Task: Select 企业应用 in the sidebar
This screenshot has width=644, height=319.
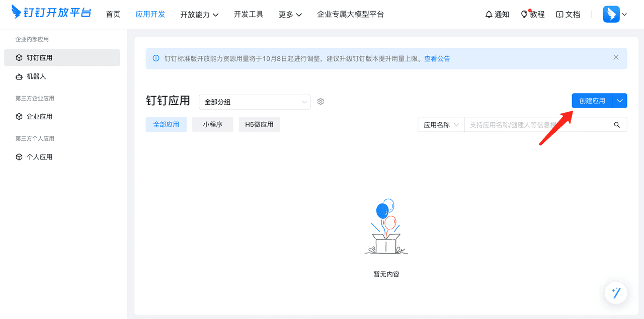Action: pyautogui.click(x=62, y=117)
